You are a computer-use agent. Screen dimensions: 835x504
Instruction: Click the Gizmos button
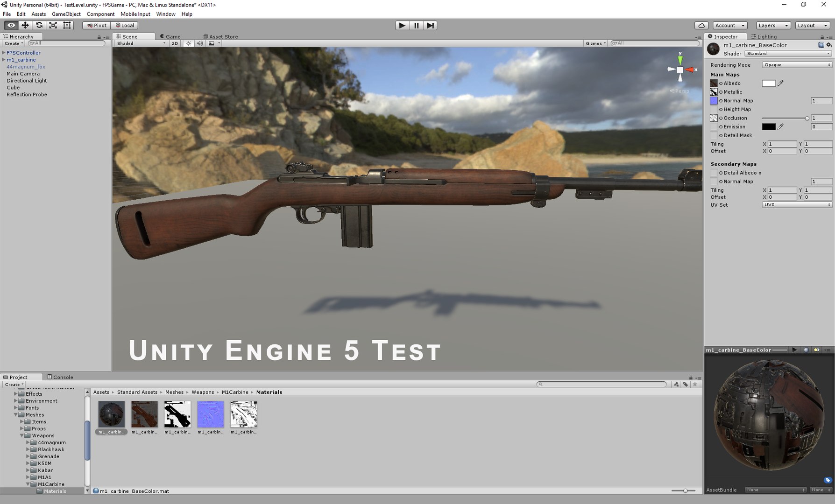tap(595, 43)
